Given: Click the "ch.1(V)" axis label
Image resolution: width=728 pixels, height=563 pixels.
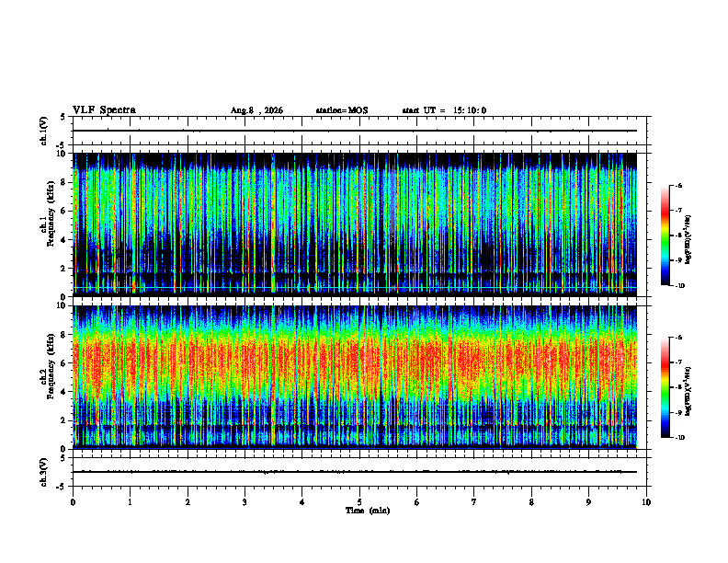Looking at the screenshot, I should pyautogui.click(x=44, y=131).
